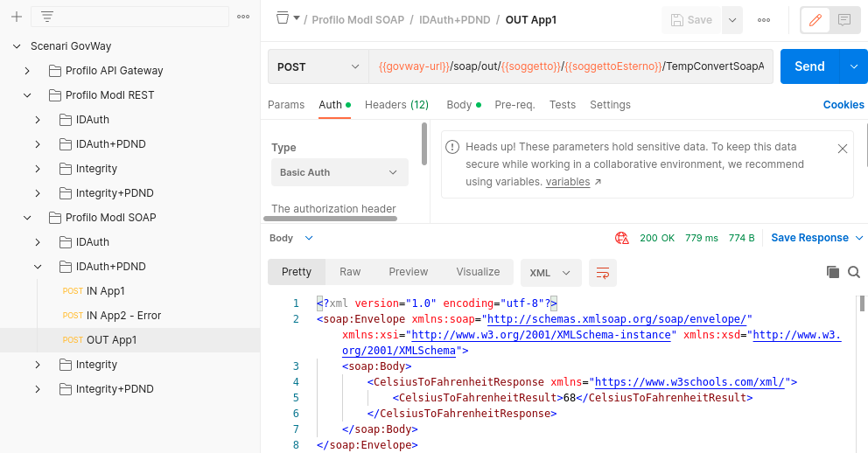Open the dropdown arrow beside breadcrumb collection icon
Screen dimensions: 868x453
point(297,18)
